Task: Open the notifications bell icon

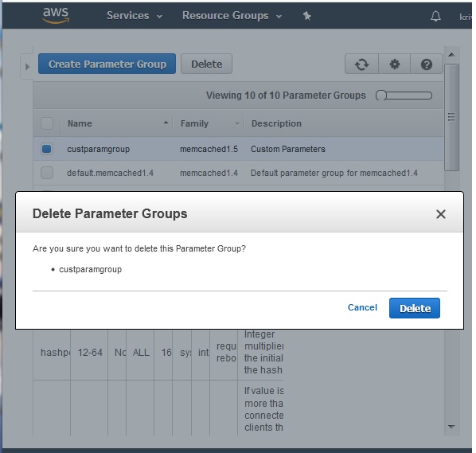Action: 435,16
